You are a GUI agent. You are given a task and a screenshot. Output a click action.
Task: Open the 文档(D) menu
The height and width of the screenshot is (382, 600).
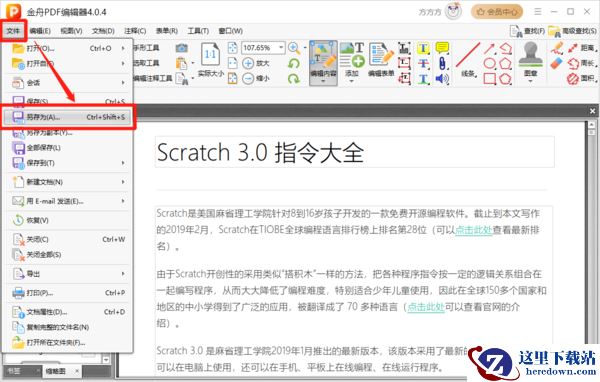(x=103, y=31)
